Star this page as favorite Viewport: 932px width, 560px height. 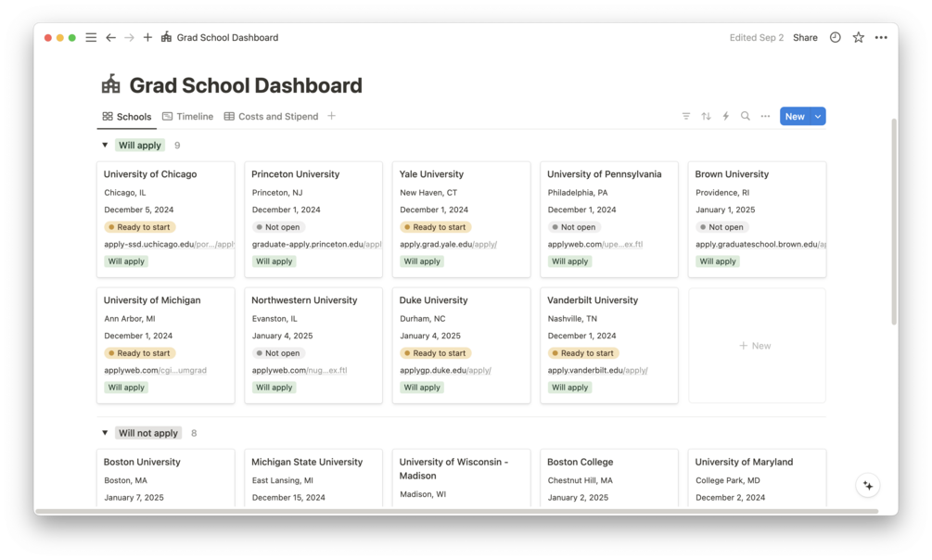(859, 37)
